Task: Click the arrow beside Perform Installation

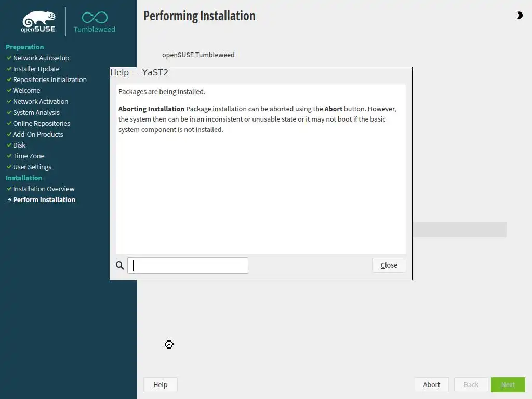Action: (9, 200)
